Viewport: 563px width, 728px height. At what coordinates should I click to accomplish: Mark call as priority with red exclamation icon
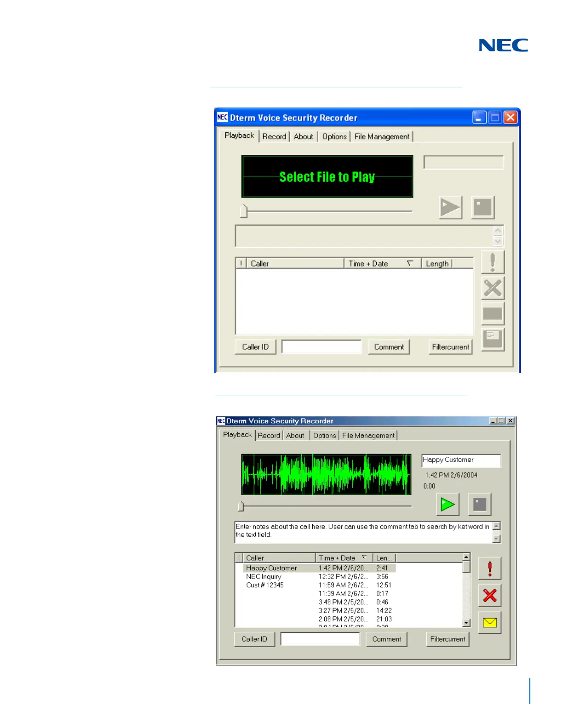click(x=490, y=569)
